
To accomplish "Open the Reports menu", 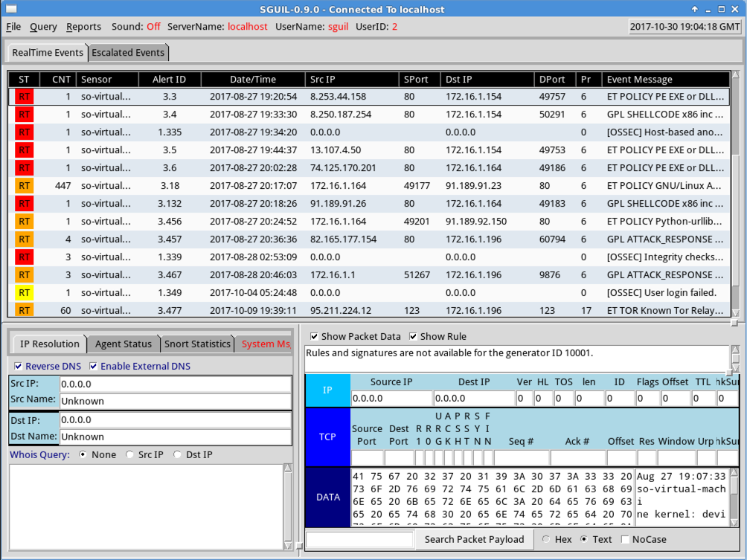I will pos(83,27).
